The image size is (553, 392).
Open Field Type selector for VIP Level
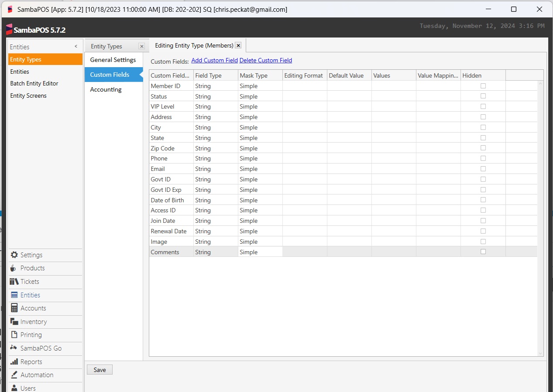tap(215, 106)
